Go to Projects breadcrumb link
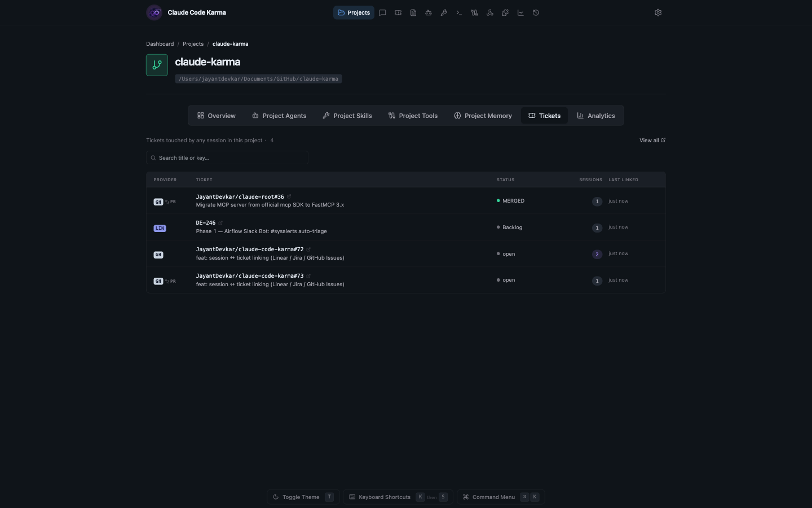 pos(193,44)
